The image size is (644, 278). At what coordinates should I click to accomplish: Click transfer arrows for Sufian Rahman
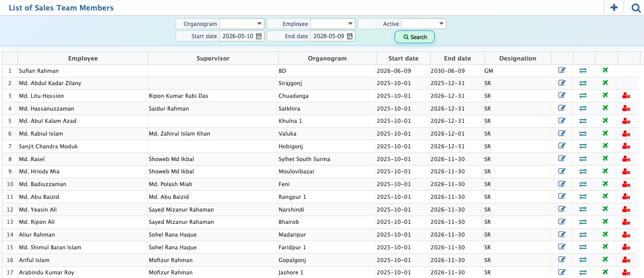[x=583, y=71]
